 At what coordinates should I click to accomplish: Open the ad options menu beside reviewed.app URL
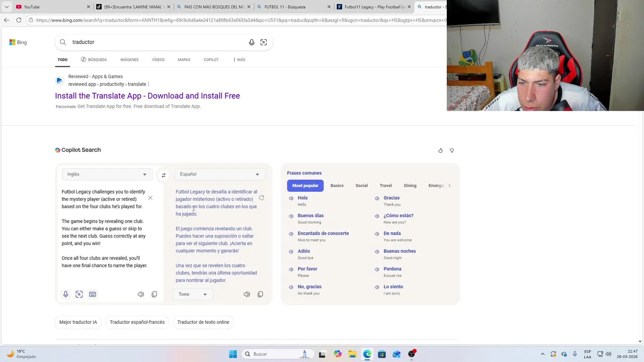[x=148, y=84]
